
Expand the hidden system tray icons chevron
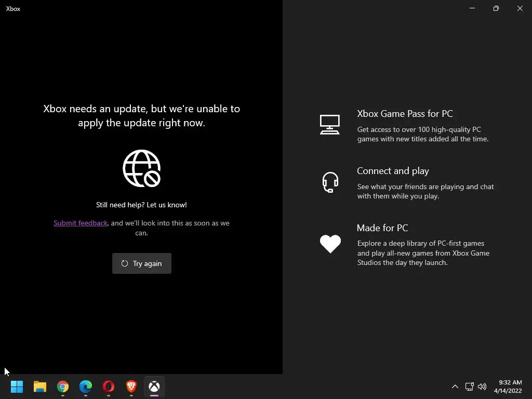coord(455,387)
